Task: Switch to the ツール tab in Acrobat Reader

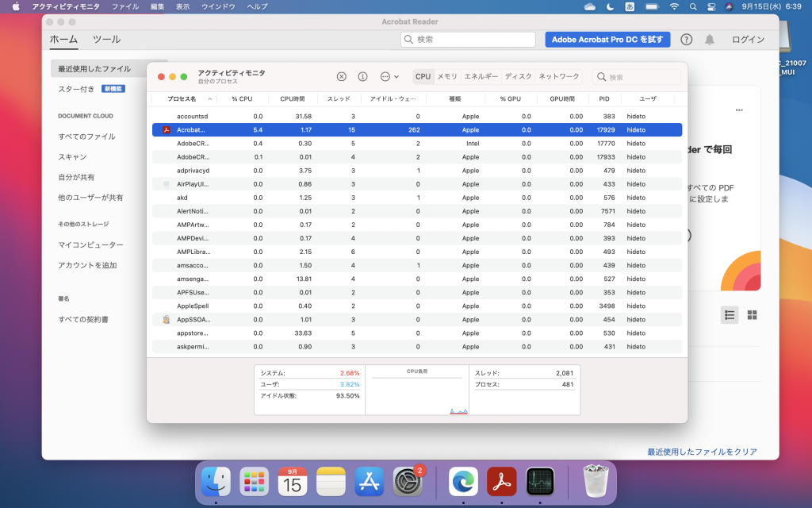Action: tap(107, 39)
